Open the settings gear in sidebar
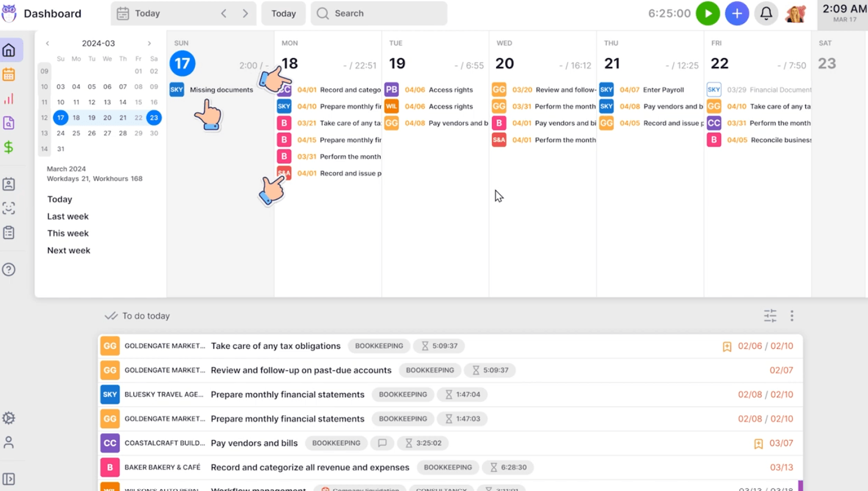This screenshot has width=868, height=491. [9, 418]
